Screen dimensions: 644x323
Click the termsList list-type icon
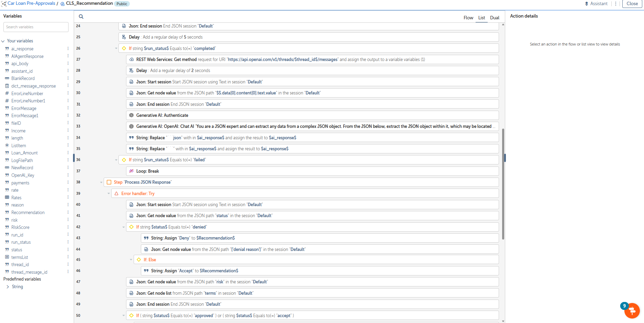pyautogui.click(x=7, y=257)
